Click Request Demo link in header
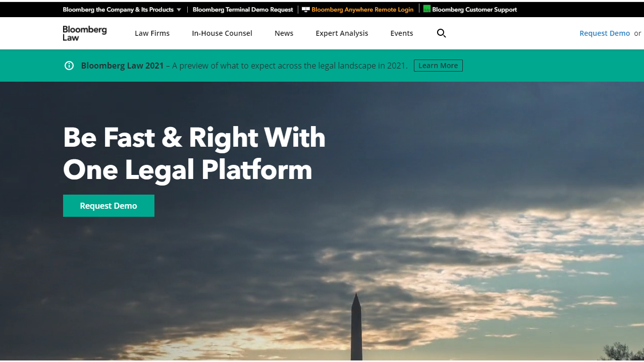The height and width of the screenshot is (362, 644). [x=605, y=33]
